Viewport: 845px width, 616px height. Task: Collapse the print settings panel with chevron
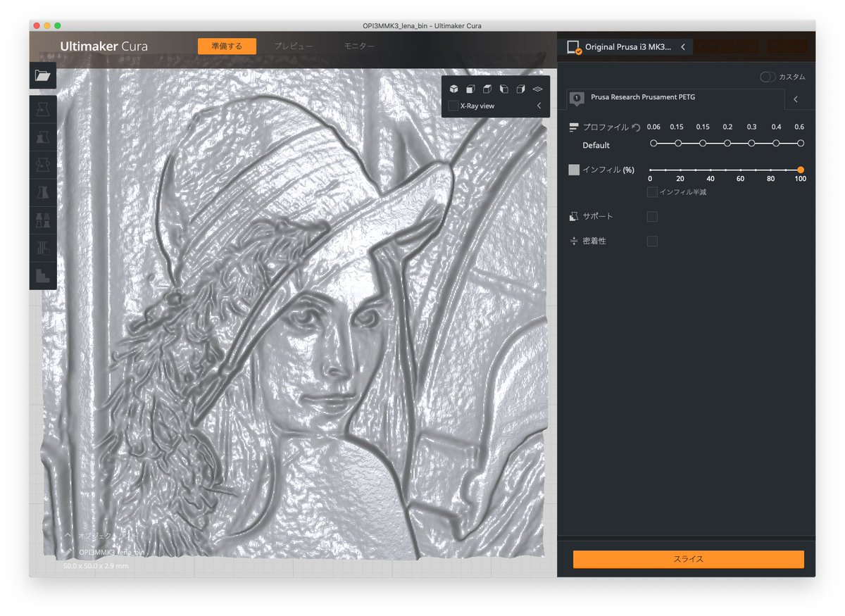tap(796, 99)
